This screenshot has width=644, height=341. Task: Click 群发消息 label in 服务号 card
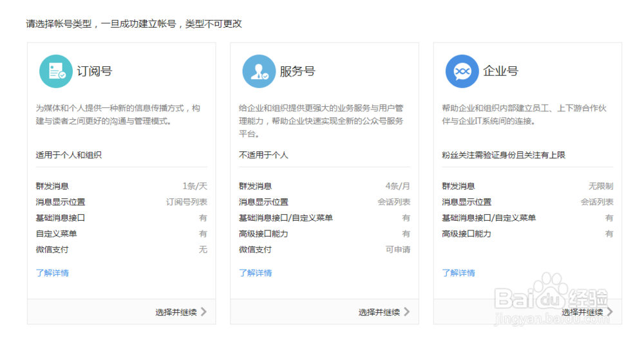point(256,187)
